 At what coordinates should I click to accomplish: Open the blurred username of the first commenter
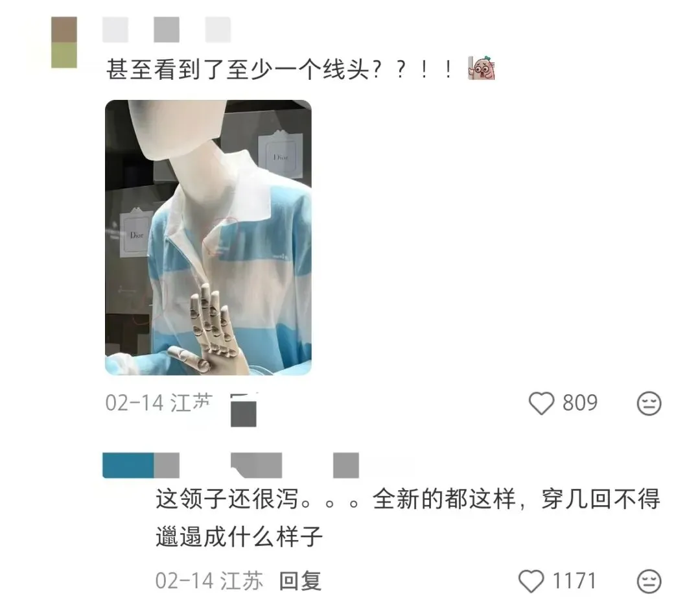(167, 29)
